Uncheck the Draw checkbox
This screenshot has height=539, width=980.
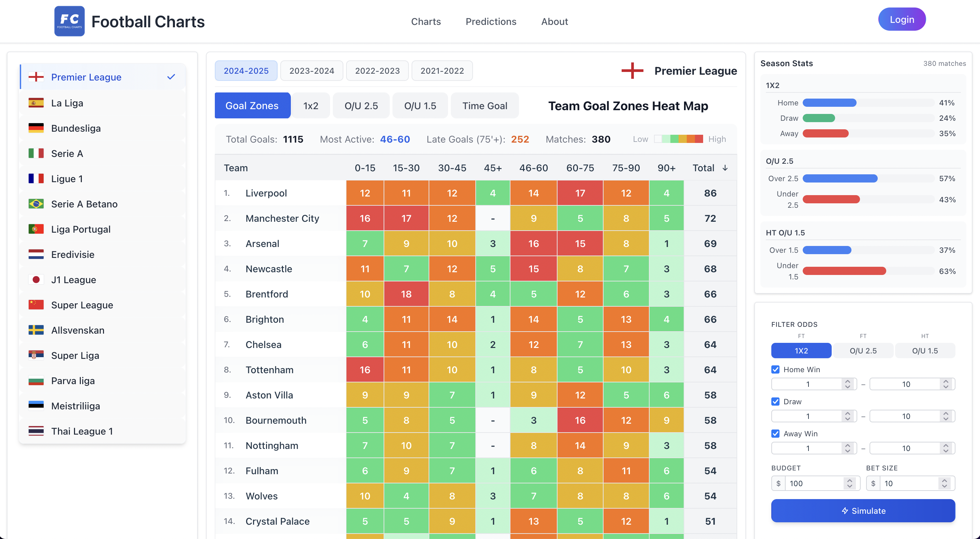pos(775,401)
